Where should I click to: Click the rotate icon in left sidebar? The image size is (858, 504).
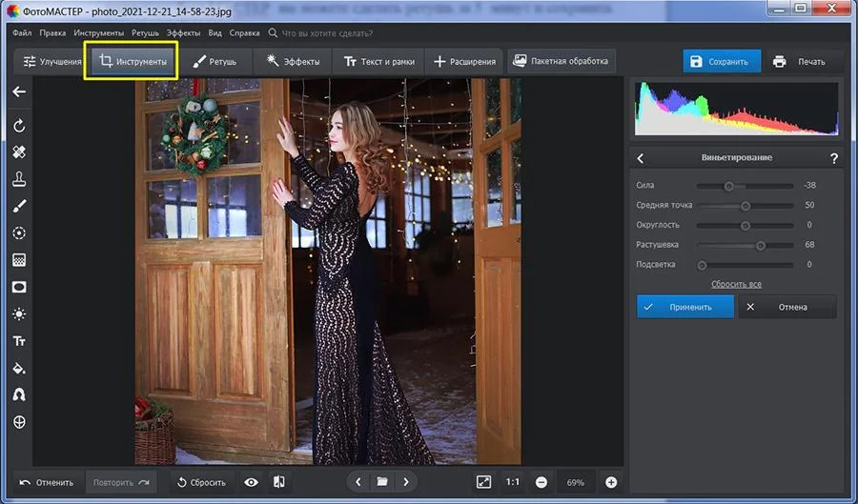19,126
